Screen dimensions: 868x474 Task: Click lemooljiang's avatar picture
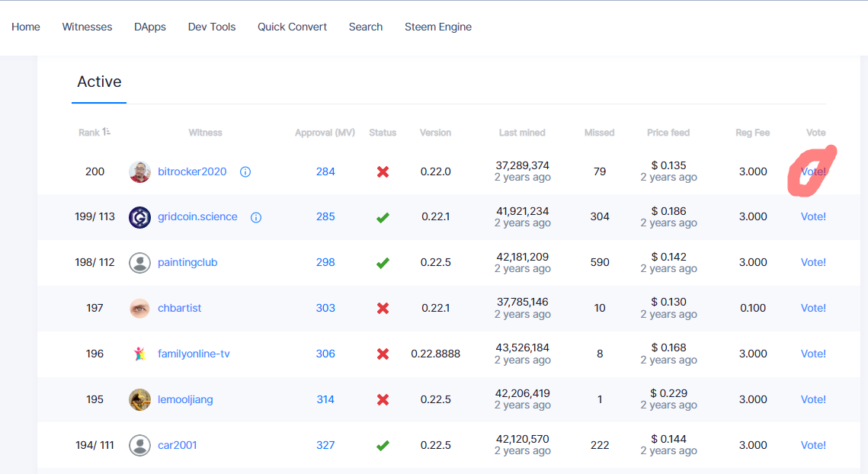tap(139, 399)
